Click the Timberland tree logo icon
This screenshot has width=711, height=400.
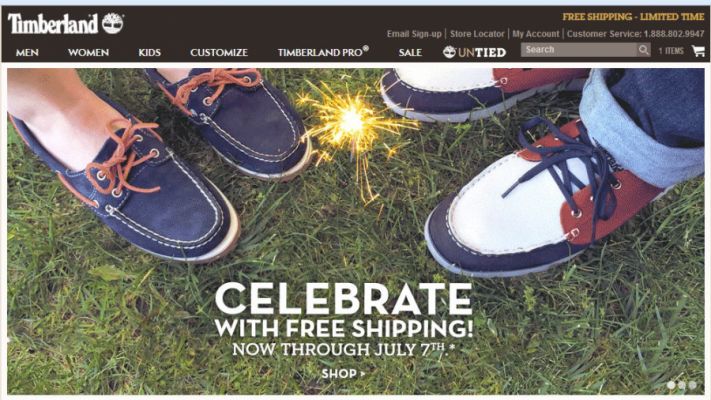[x=113, y=23]
